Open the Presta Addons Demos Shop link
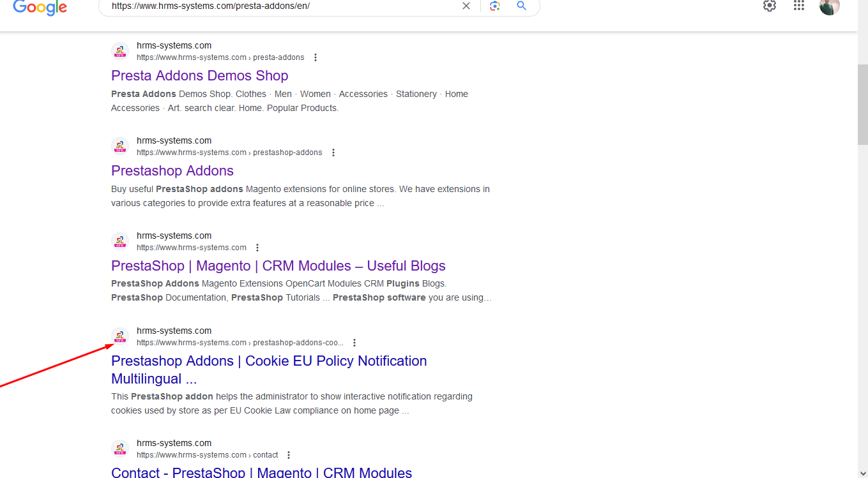 [199, 75]
